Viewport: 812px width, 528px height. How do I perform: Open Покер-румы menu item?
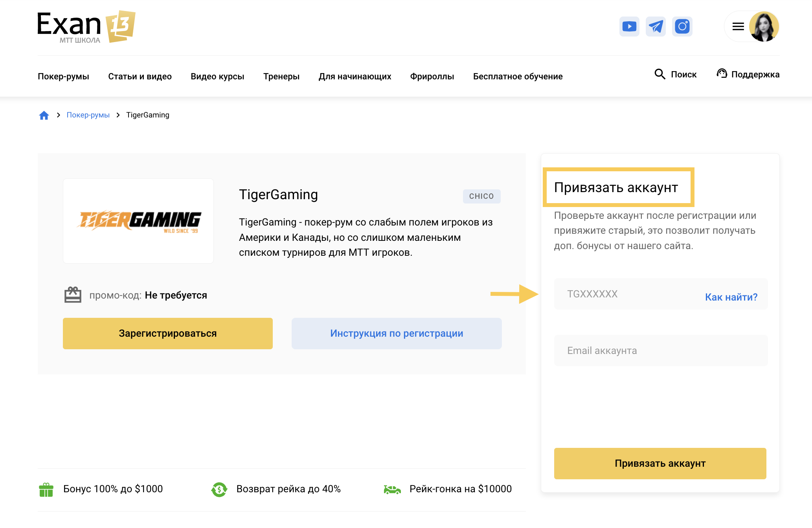pos(63,76)
